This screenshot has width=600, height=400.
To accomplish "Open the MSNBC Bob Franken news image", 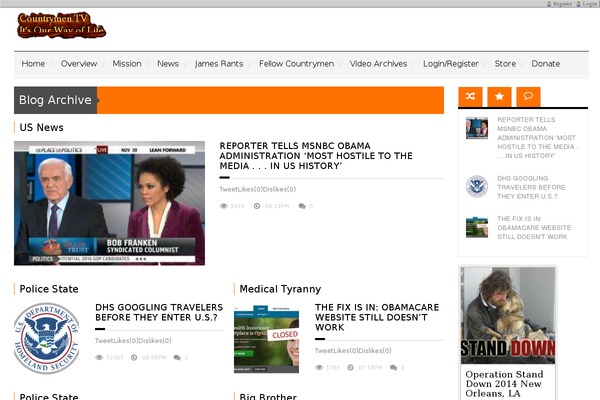I will coord(109,203).
